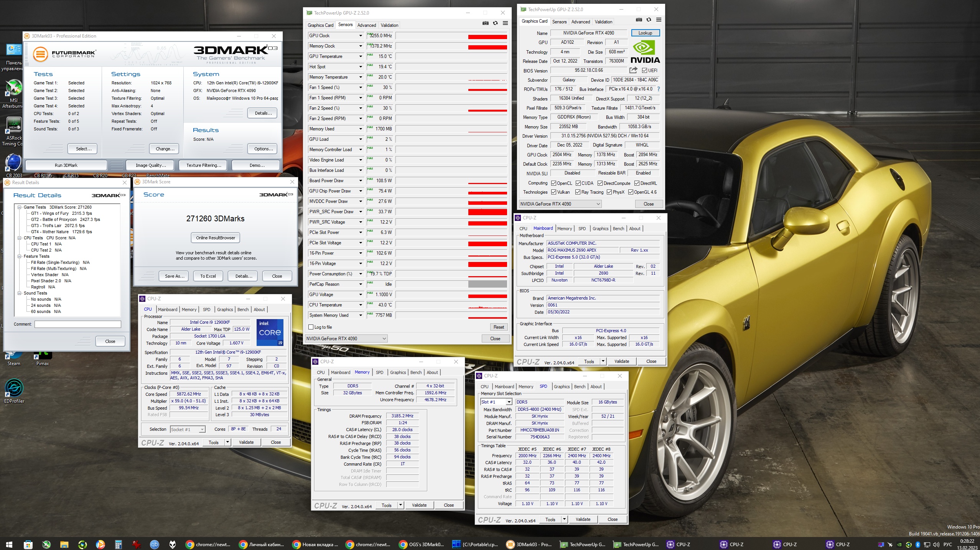980x550 pixels.
Task: Click Reset button in GPU-Z Sensors
Action: tap(499, 327)
